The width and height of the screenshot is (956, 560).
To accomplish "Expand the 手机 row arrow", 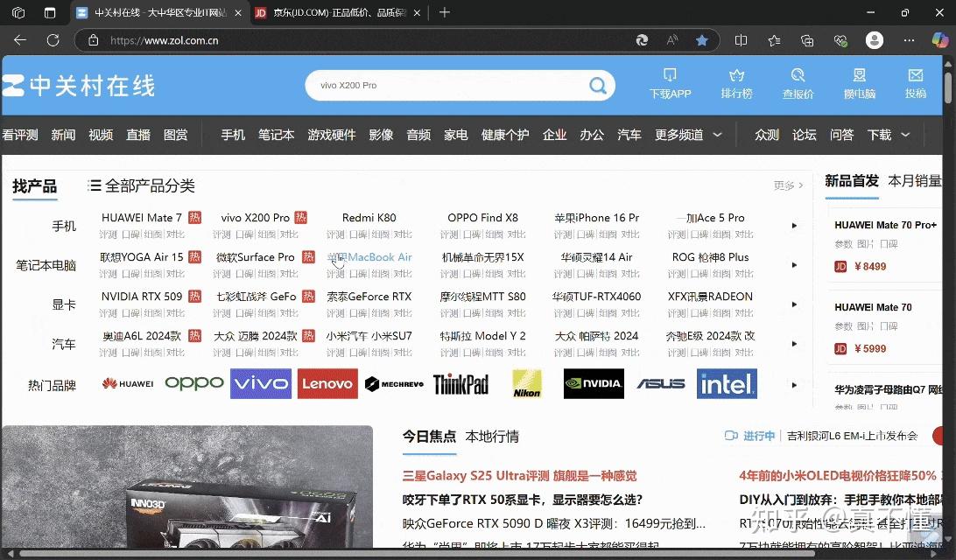I will tap(794, 226).
